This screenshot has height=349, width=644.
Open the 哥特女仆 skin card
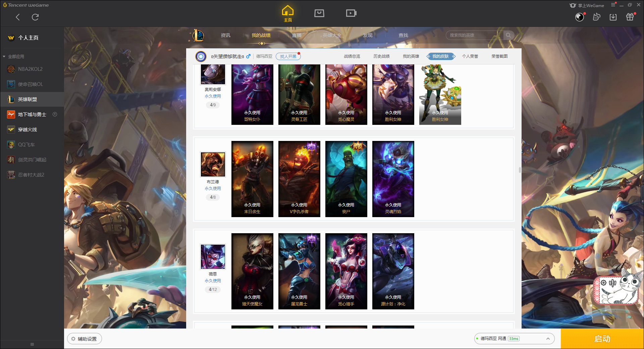pyautogui.click(x=252, y=94)
